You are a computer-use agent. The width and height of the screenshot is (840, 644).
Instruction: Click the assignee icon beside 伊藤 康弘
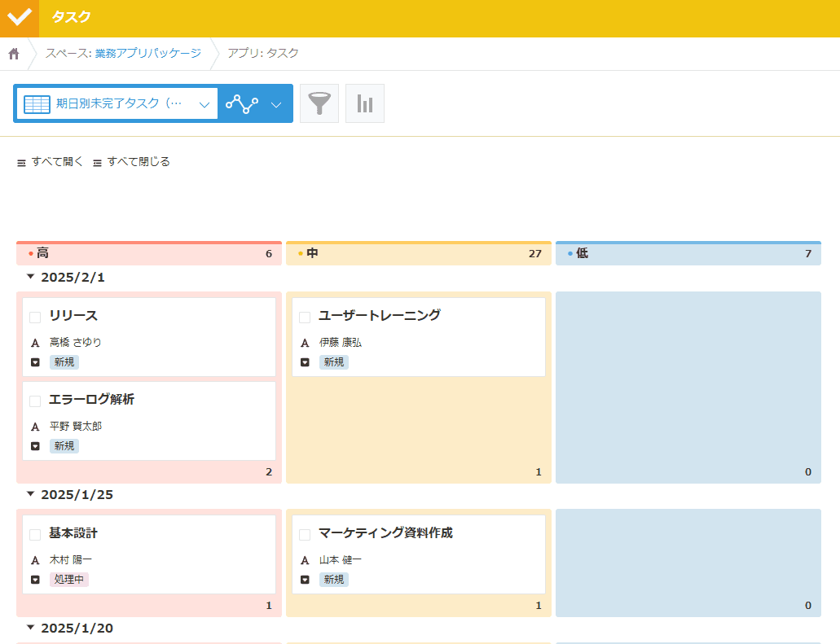pos(305,343)
